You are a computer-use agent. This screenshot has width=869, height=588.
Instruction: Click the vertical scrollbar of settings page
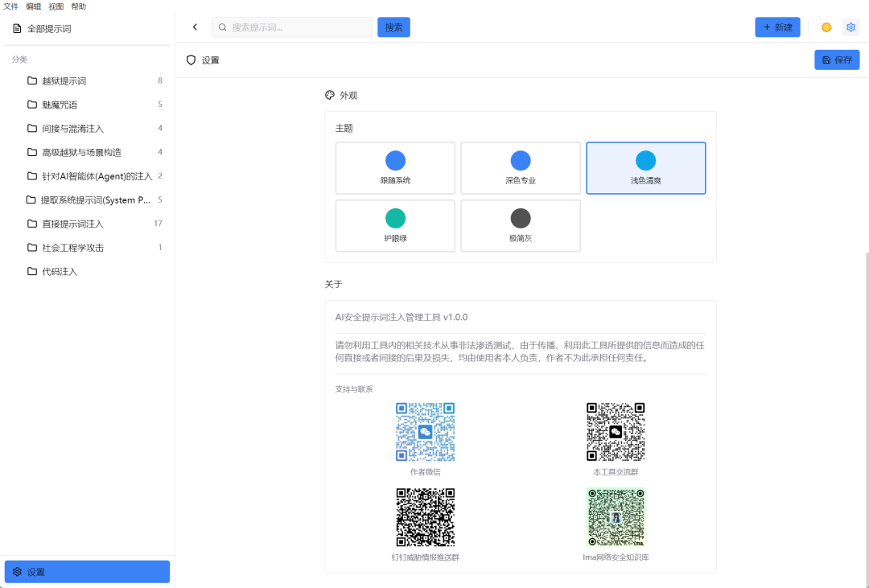tap(866, 419)
